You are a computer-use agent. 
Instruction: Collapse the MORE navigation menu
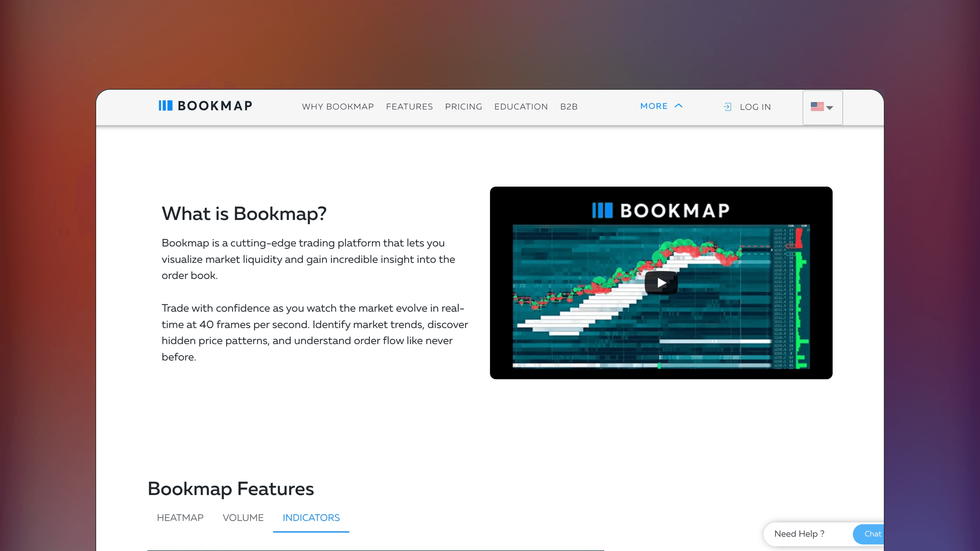click(662, 106)
